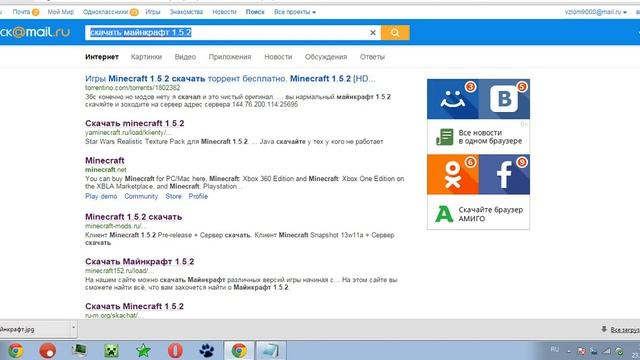The image size is (640, 360).
Task: Open the first Chrome icon on taskbar
Action: click(16, 351)
